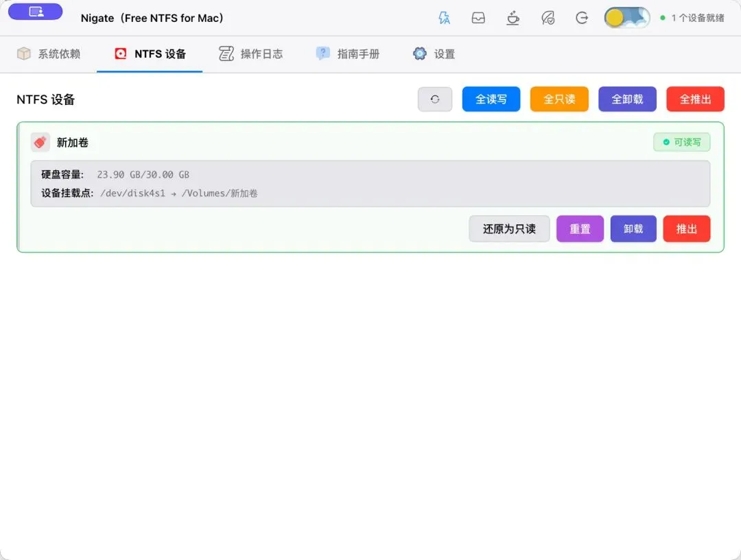
Task: Click the 卸载 button for 新加卷
Action: click(x=633, y=229)
